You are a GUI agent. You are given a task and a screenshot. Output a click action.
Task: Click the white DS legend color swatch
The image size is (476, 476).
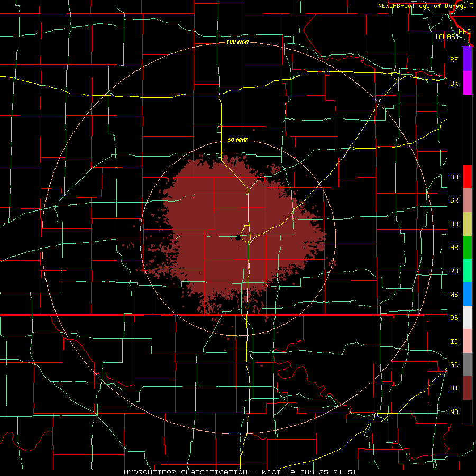pos(467,317)
